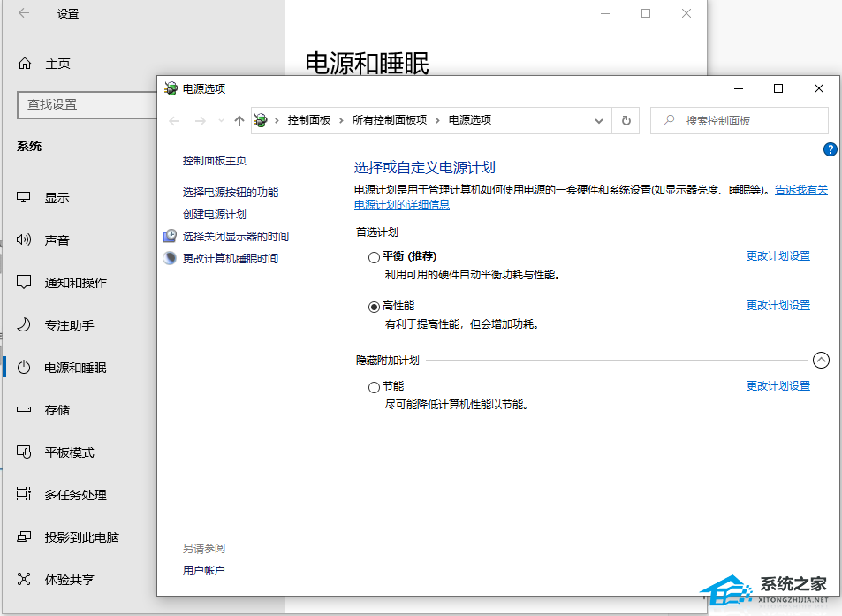点击地址栏中的电源选项图标
This screenshot has width=842, height=616.
point(261,120)
